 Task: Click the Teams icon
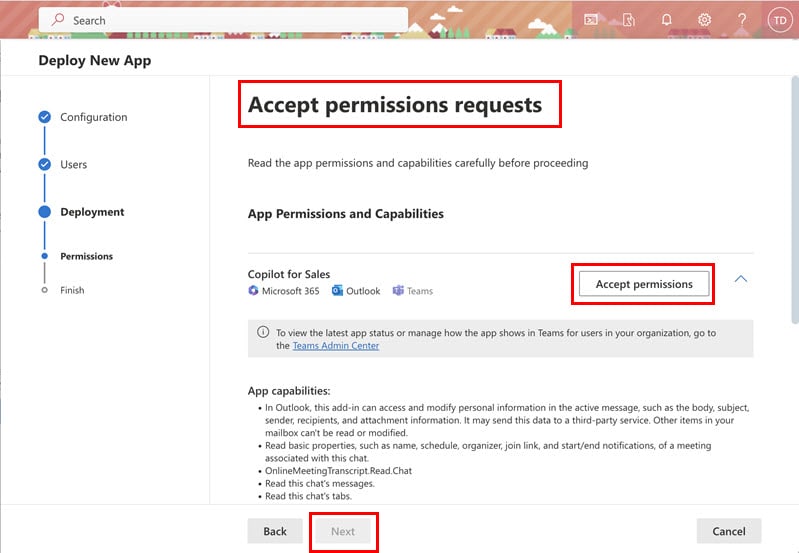[x=398, y=291]
